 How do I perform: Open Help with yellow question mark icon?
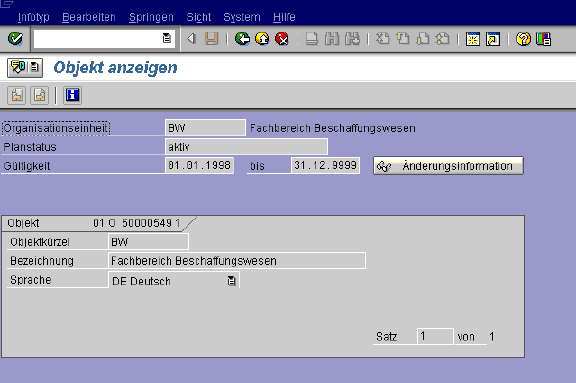[523, 39]
